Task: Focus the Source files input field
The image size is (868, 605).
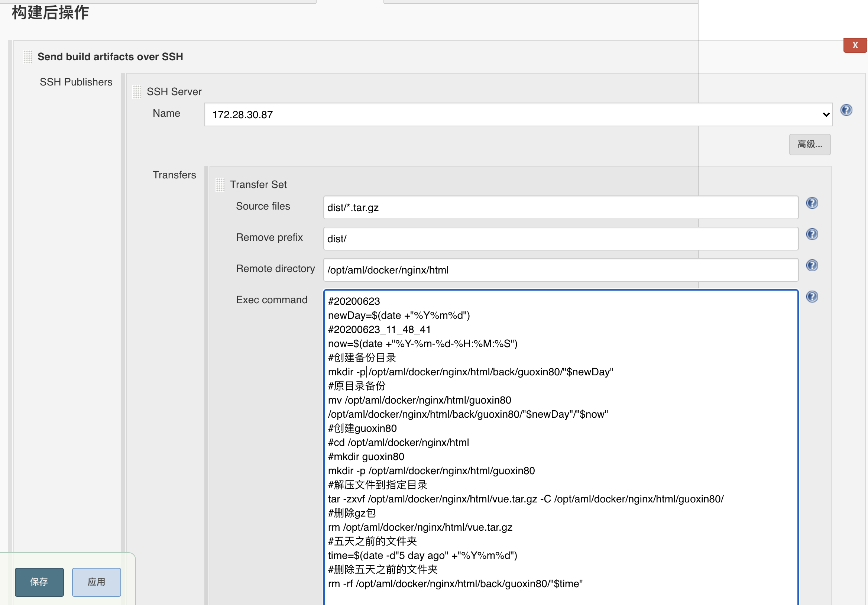Action: pos(560,208)
